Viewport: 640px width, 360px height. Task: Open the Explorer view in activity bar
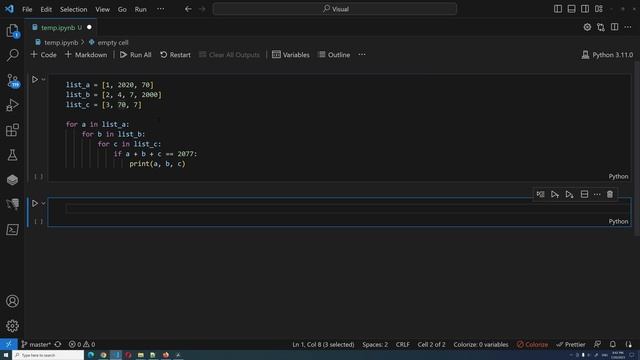[12, 31]
